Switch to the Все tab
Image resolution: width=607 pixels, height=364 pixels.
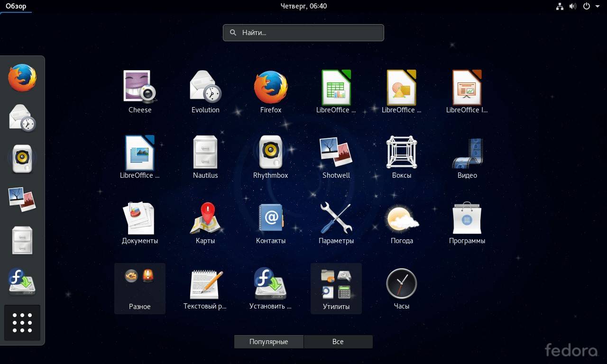(x=338, y=341)
